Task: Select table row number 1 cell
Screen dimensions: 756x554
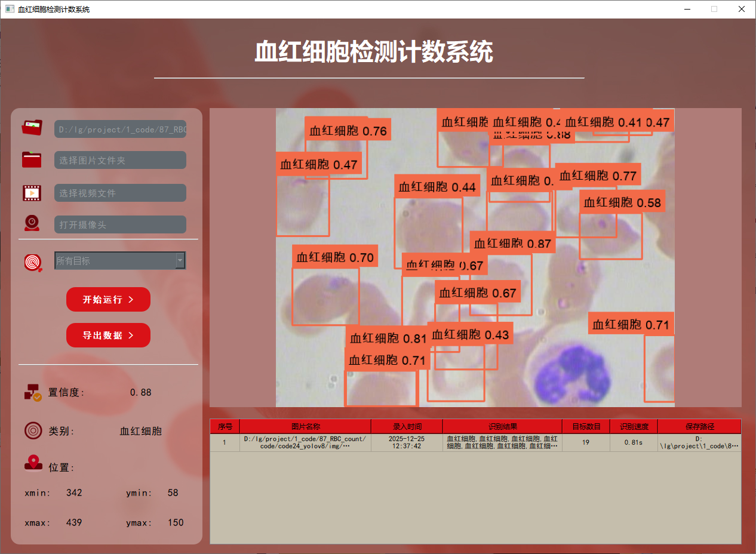Action: [225, 442]
